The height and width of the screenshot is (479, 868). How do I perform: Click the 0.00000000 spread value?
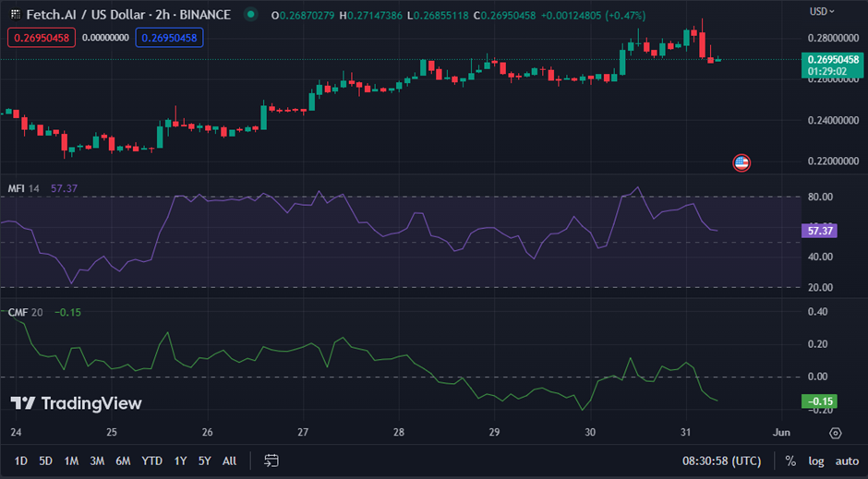point(105,38)
